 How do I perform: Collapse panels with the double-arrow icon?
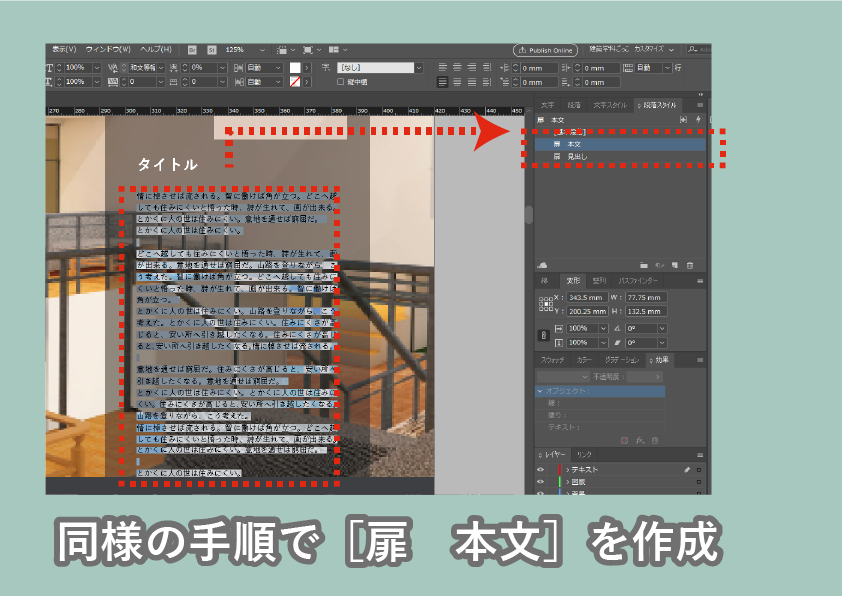[701, 95]
